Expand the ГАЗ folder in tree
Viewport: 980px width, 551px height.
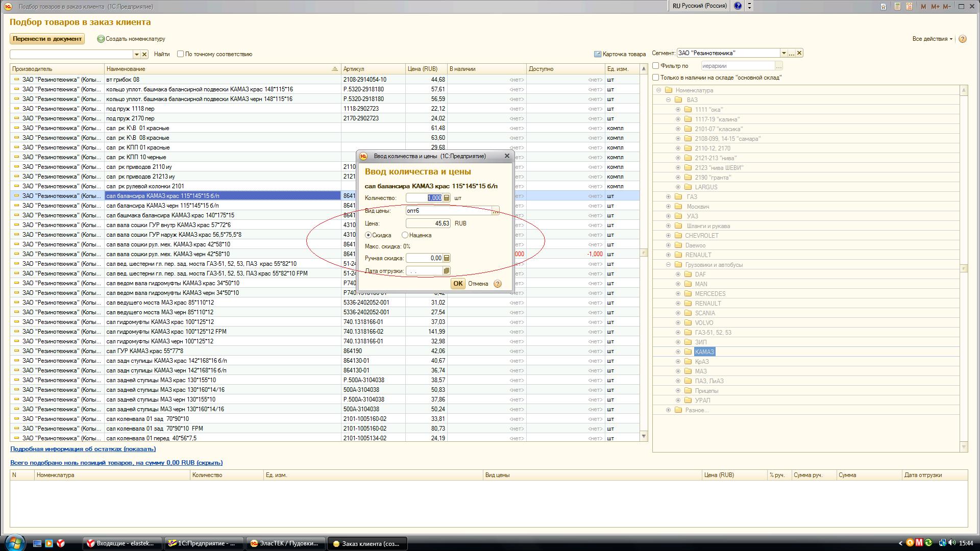tap(668, 197)
